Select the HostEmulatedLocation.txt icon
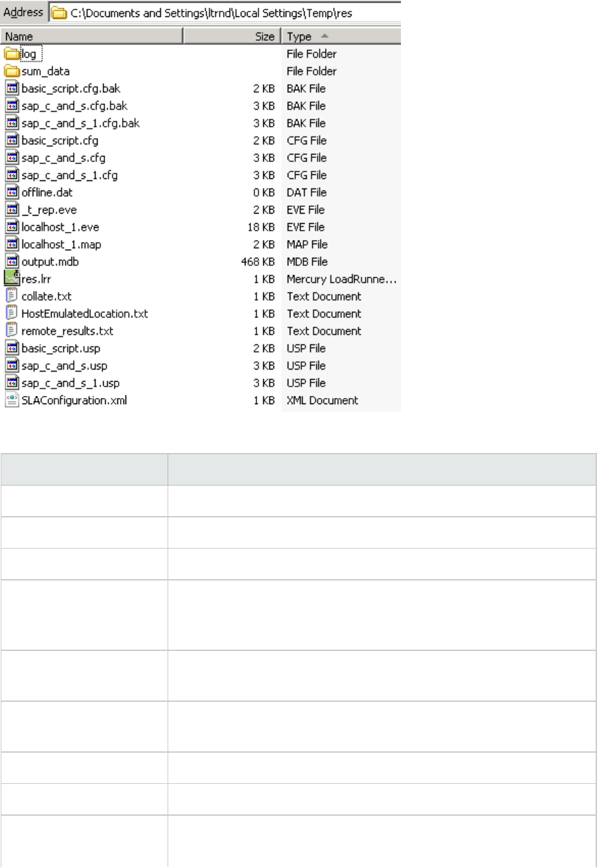The image size is (597, 868). point(12,313)
